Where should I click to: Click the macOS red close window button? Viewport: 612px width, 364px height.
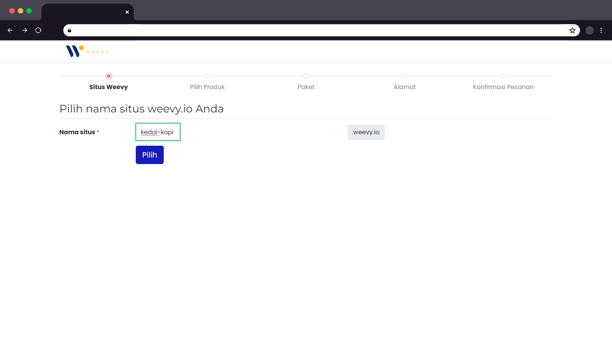tap(12, 11)
